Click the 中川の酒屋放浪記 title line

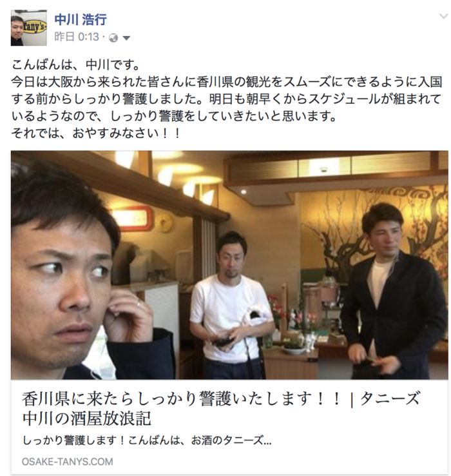(x=87, y=419)
